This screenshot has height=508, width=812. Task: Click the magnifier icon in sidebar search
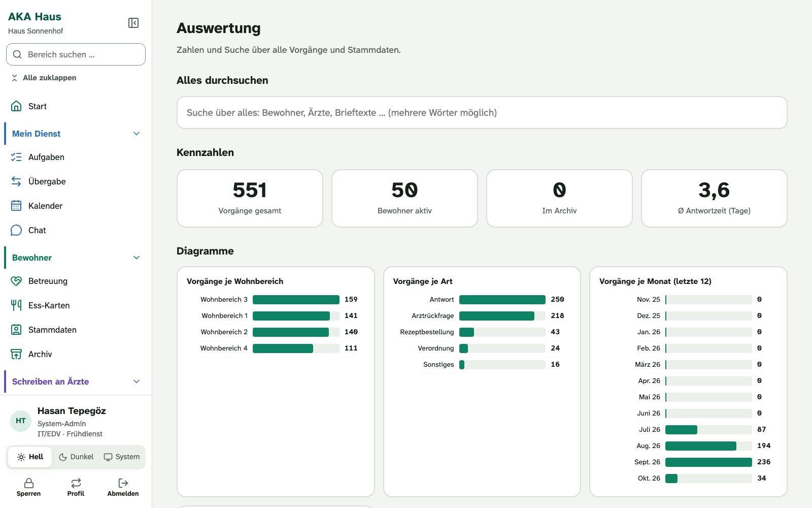click(x=17, y=54)
